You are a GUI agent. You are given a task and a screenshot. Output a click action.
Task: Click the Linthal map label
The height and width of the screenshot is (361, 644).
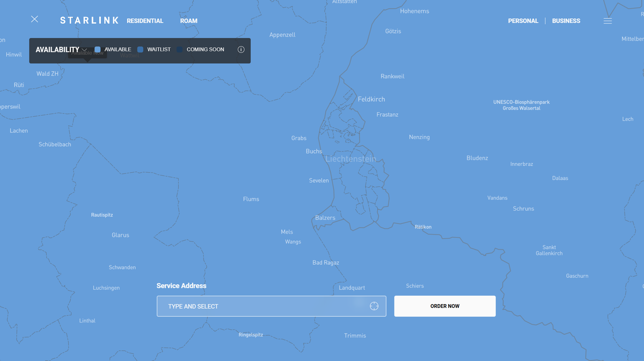point(87,321)
